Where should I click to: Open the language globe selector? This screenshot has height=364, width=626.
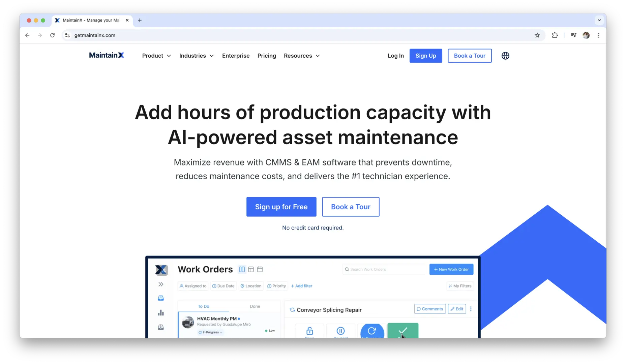coord(505,56)
